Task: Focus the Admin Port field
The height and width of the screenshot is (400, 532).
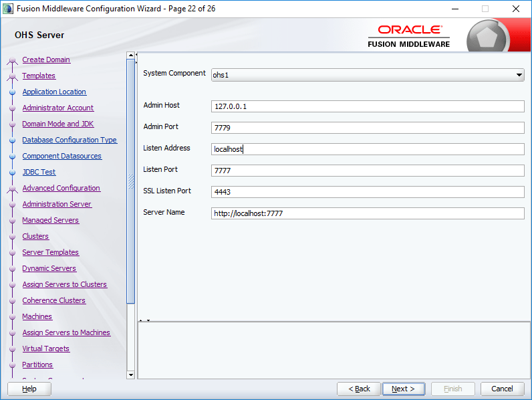Action: pos(368,128)
